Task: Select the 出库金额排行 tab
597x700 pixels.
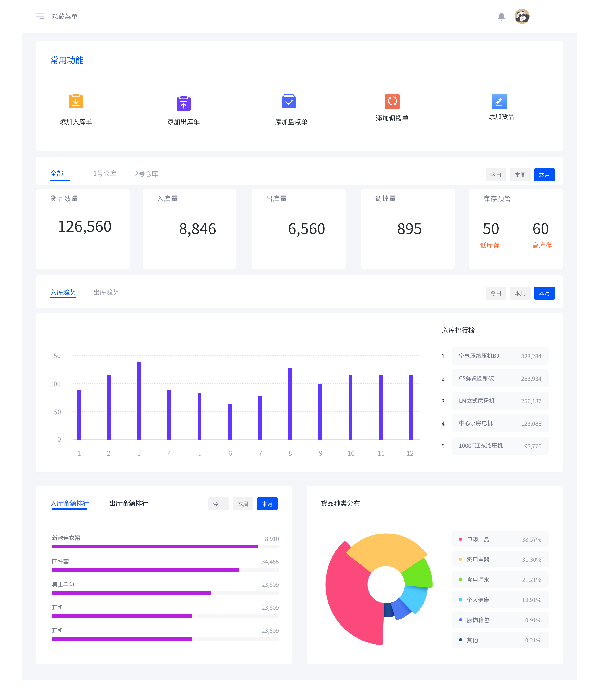Action: click(129, 503)
